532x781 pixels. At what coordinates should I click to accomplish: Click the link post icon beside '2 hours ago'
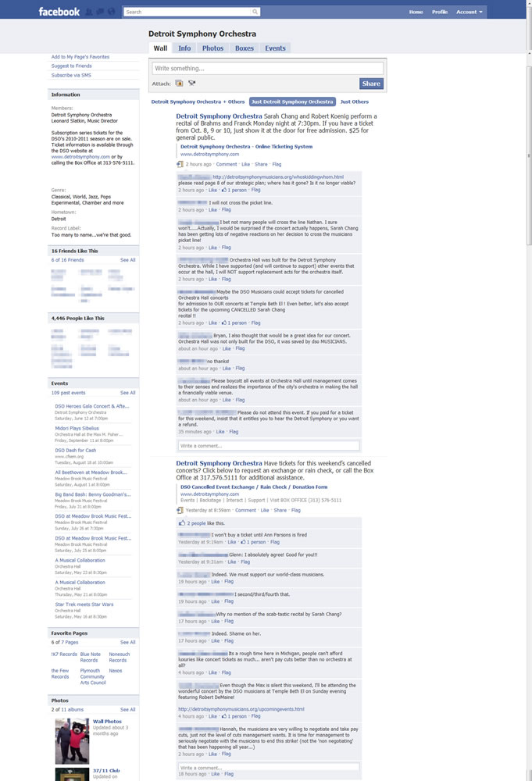180,164
